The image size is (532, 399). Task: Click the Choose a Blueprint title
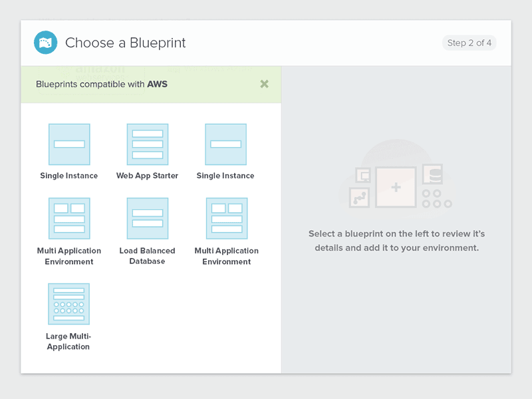click(125, 43)
